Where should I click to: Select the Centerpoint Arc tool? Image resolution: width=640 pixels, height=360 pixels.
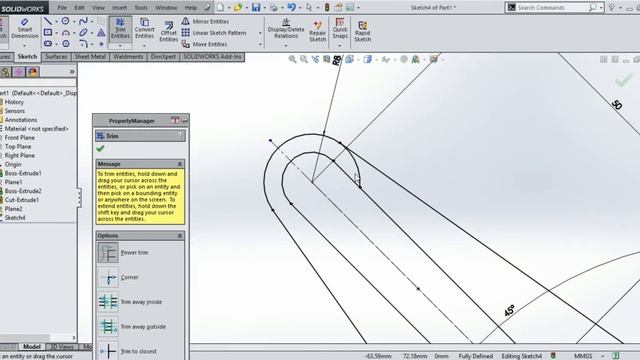point(65,32)
